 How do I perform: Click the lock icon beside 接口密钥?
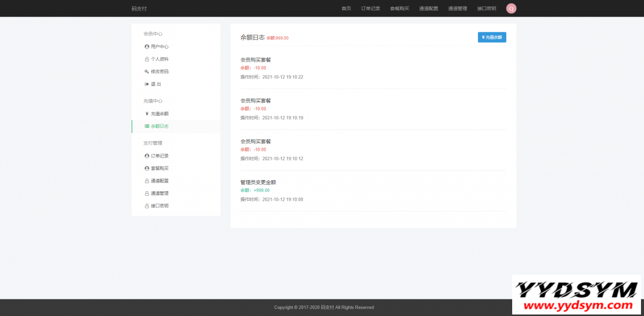(147, 206)
